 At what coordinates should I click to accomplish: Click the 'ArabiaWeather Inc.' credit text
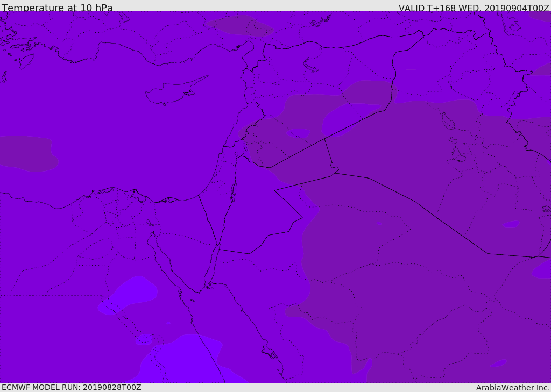click(x=512, y=388)
